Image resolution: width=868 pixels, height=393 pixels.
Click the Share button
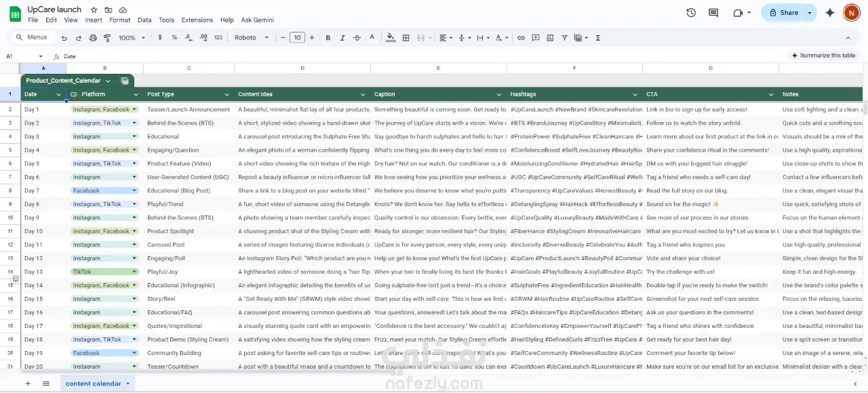(x=784, y=12)
